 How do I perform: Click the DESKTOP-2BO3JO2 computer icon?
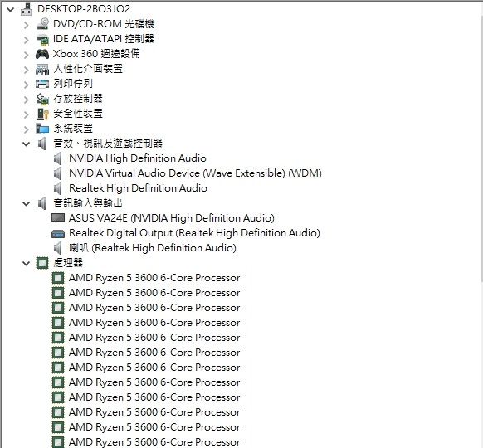tap(27, 9)
